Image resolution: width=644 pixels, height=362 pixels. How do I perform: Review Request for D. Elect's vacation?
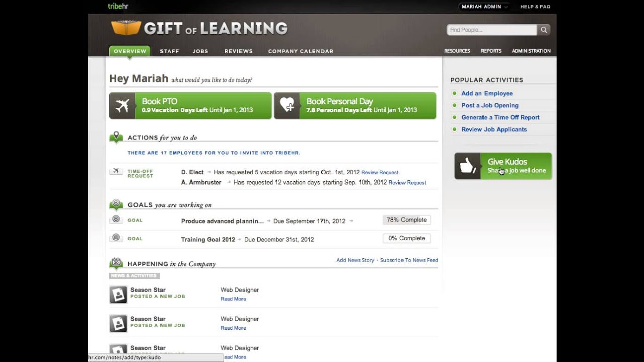[x=380, y=173]
